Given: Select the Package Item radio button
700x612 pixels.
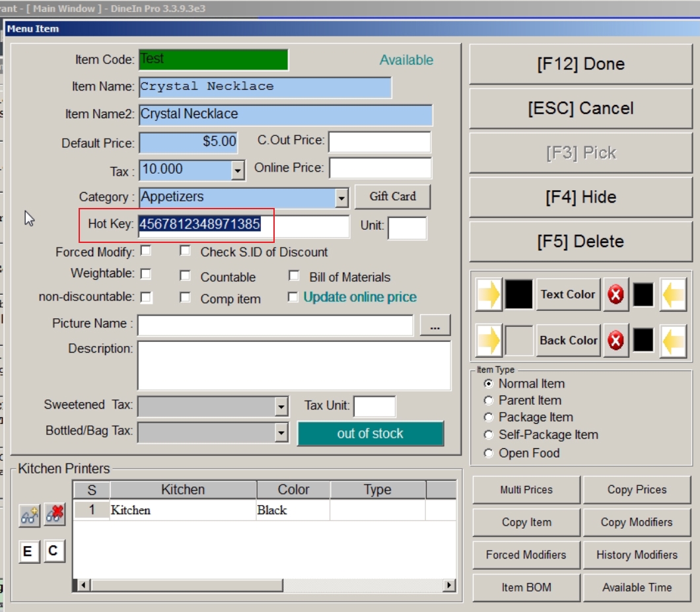Looking at the screenshot, I should (489, 417).
